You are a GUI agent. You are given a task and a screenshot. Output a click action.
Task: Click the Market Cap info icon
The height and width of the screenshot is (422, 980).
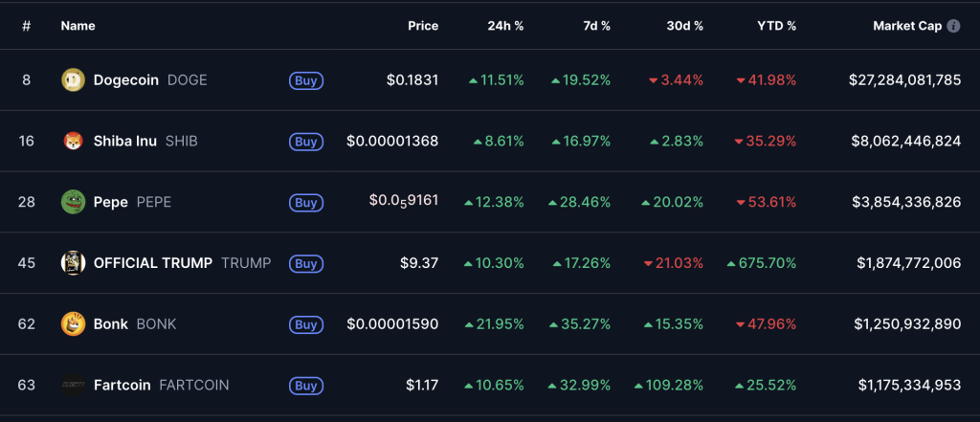[953, 26]
